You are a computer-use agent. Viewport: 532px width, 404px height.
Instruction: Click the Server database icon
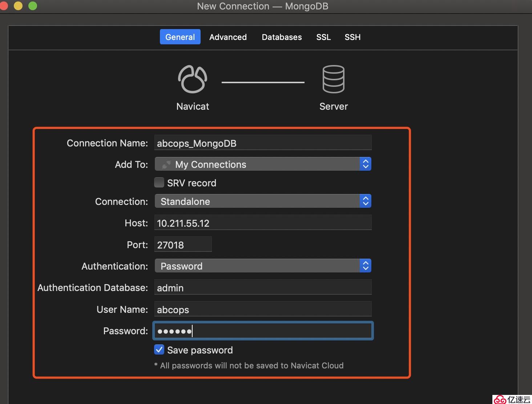point(333,79)
